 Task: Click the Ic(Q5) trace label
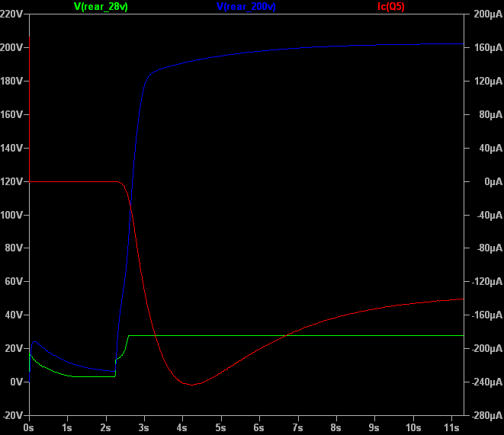click(x=391, y=6)
